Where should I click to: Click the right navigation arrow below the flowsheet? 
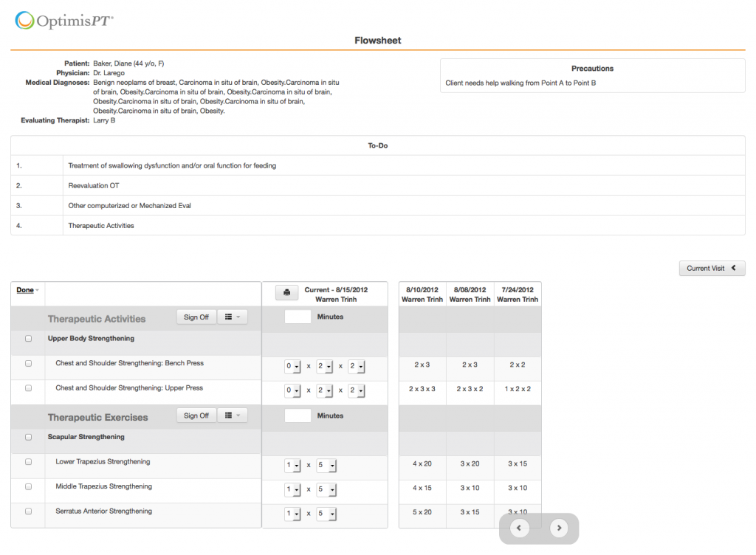coord(559,528)
